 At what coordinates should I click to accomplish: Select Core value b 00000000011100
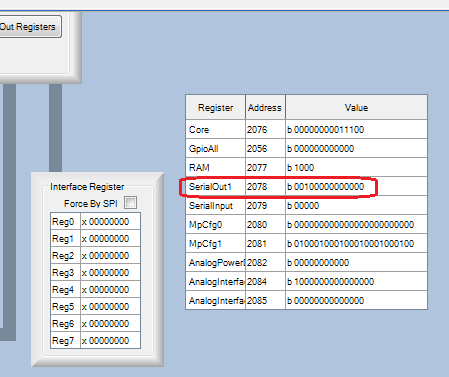(x=356, y=129)
